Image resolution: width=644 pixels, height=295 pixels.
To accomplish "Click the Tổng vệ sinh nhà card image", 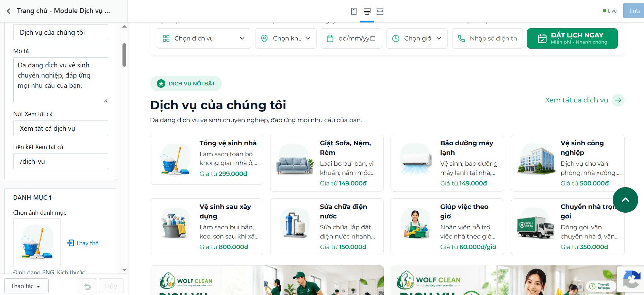I will click(x=175, y=160).
